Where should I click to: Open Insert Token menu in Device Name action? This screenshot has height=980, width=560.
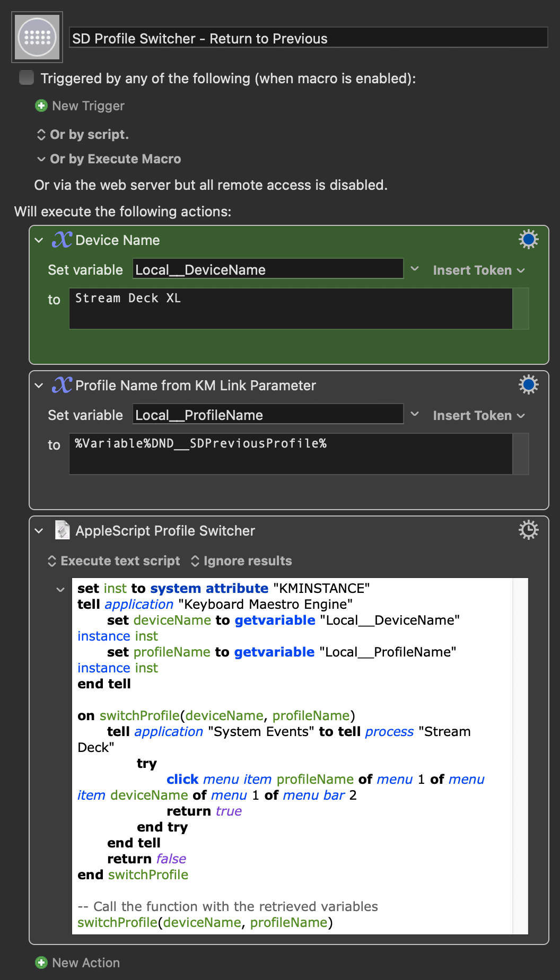[x=479, y=270]
